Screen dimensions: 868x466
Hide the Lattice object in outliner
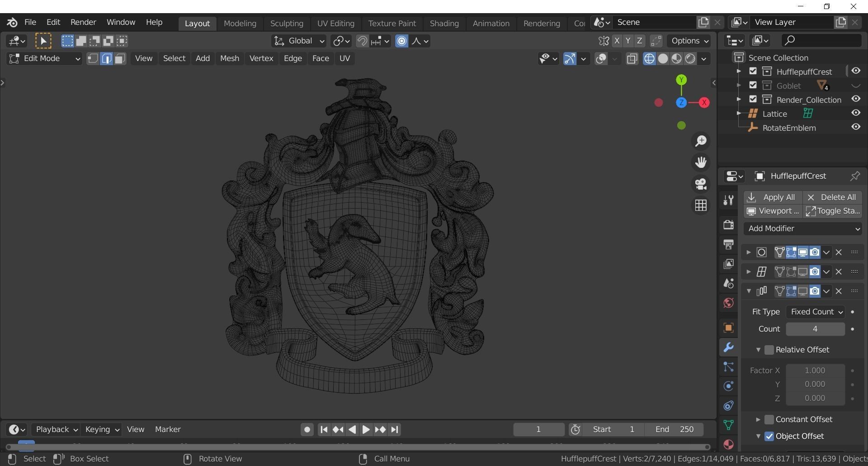tap(856, 113)
